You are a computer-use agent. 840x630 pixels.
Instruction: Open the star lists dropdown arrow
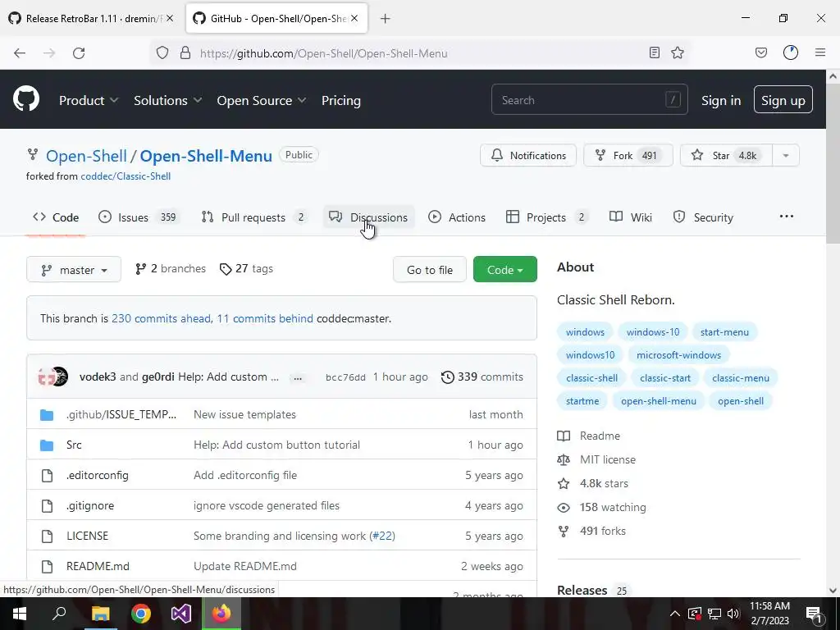coord(786,155)
